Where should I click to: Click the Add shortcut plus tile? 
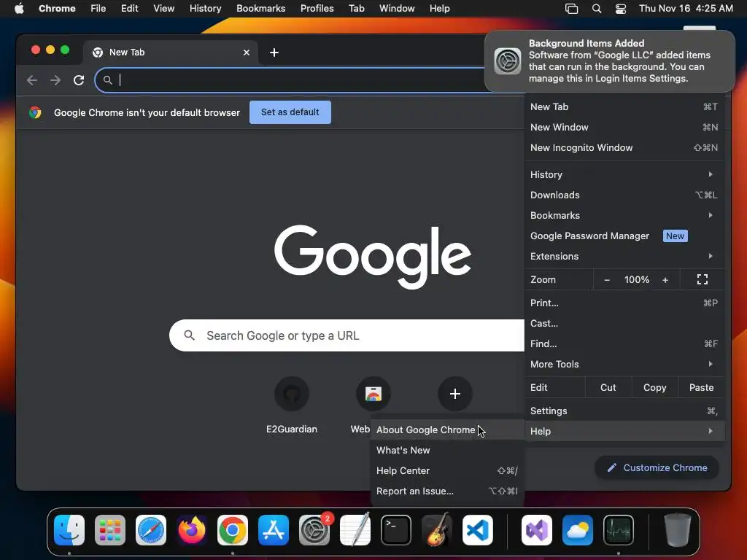455,394
